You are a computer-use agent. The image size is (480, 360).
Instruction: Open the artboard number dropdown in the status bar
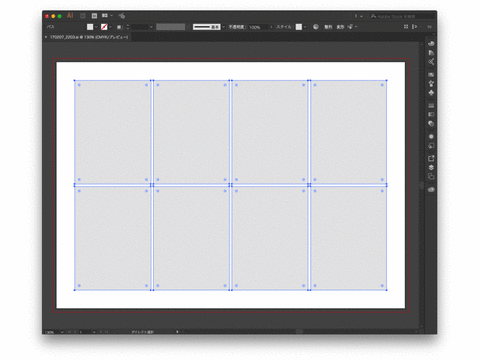[94, 332]
